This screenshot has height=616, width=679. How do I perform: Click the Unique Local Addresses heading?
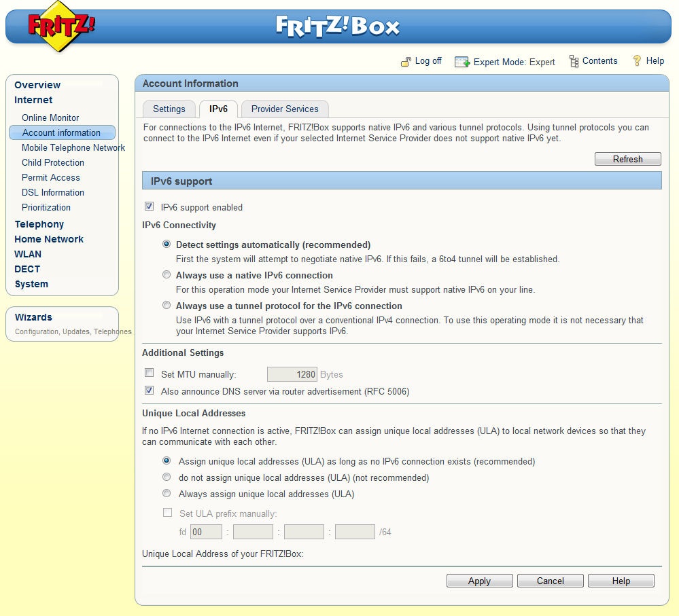click(x=194, y=413)
